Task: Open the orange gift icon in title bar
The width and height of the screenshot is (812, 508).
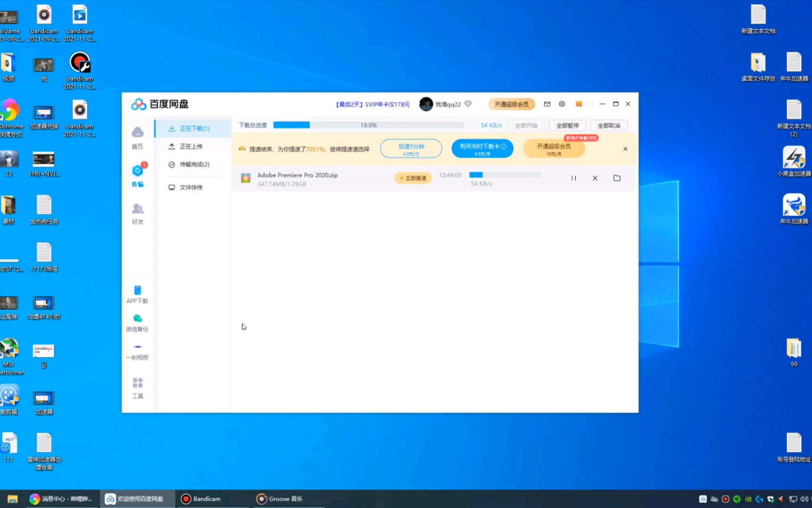Action: coord(579,104)
